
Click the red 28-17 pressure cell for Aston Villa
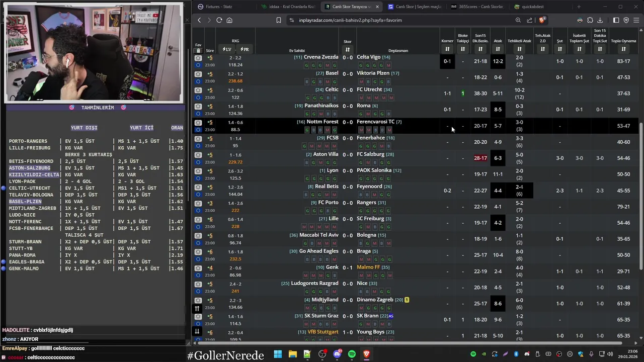coord(480,158)
